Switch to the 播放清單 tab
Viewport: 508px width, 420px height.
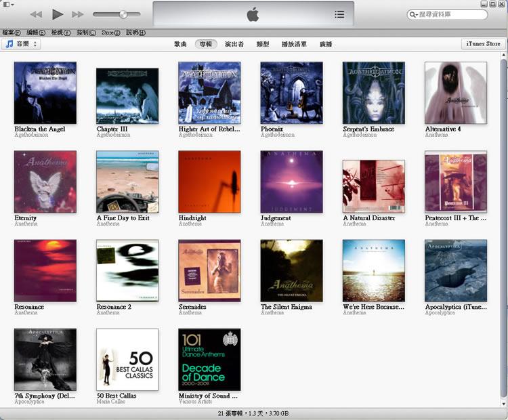coord(294,44)
